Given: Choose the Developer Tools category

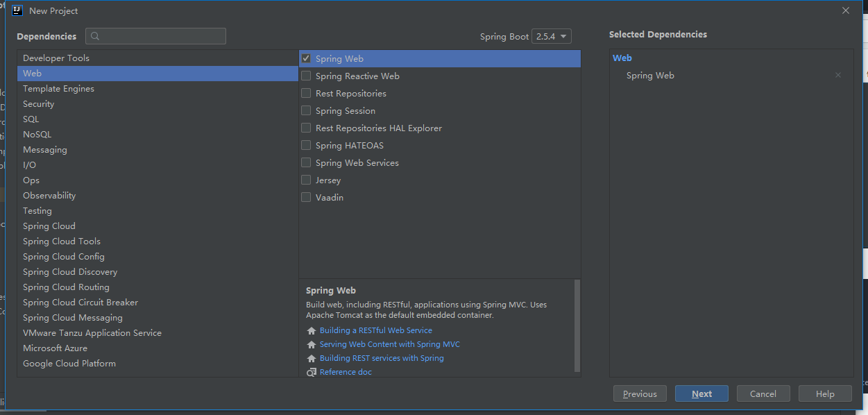Looking at the screenshot, I should (x=158, y=58).
